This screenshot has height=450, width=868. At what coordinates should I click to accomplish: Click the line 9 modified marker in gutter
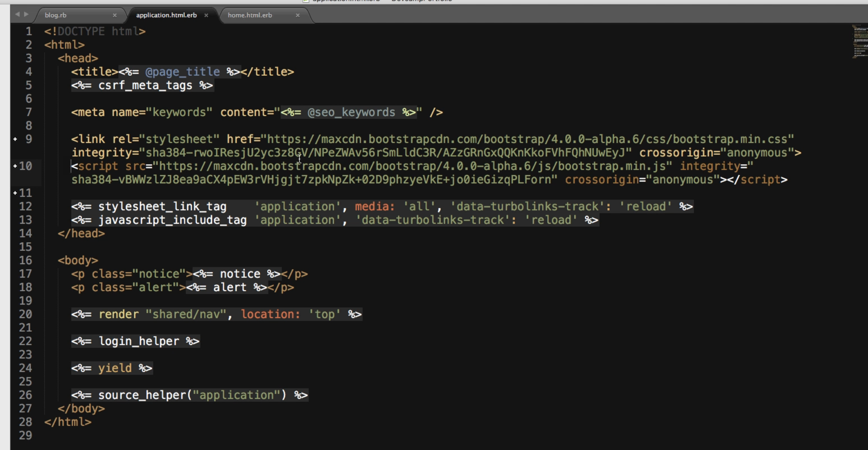tap(15, 139)
